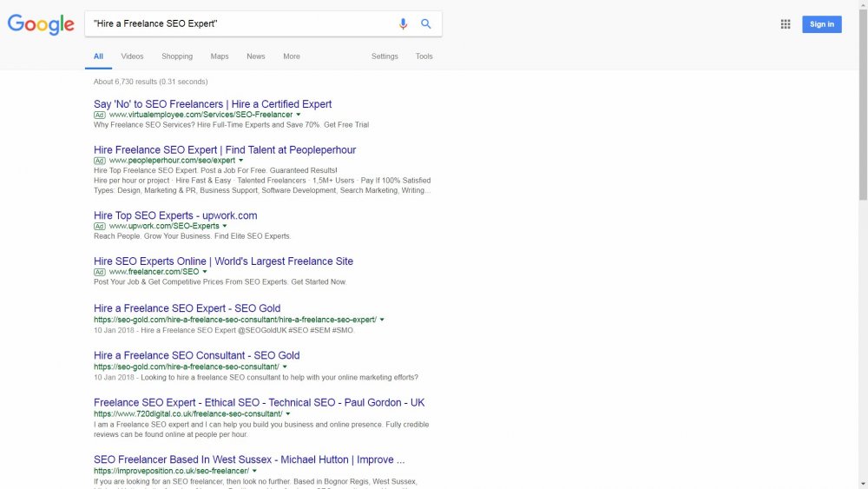This screenshot has height=489, width=868.
Task: Click 'Hire per hour or project' sitelink text
Action: point(131,181)
